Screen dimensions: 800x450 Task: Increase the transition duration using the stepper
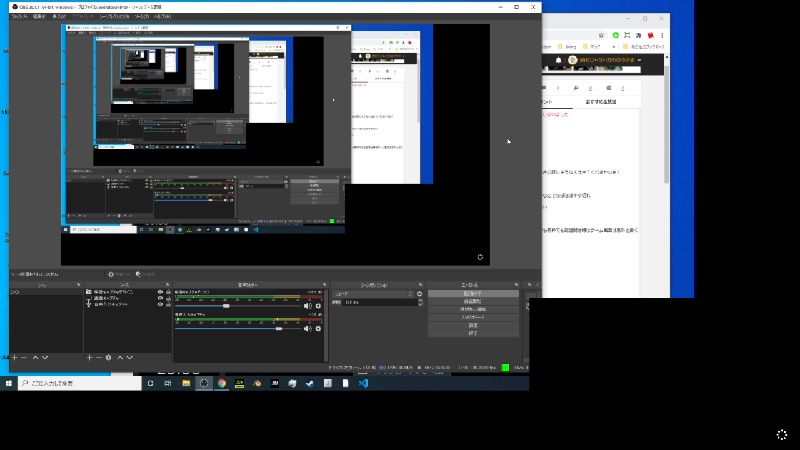tap(421, 300)
